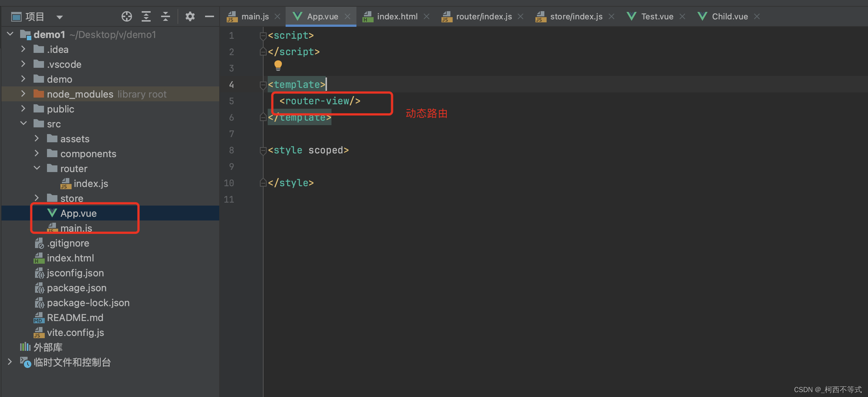Collapse the router folder
This screenshot has width=868, height=397.
click(x=37, y=168)
